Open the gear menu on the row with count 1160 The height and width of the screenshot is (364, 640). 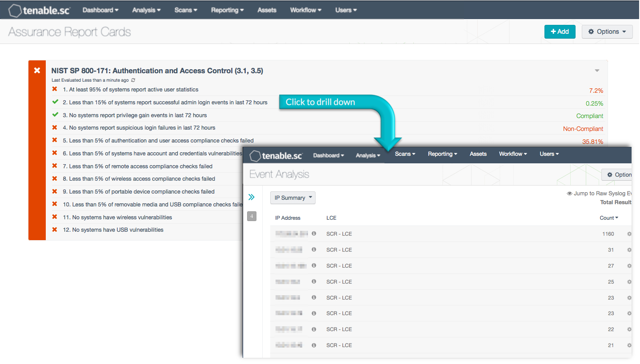pos(629,234)
